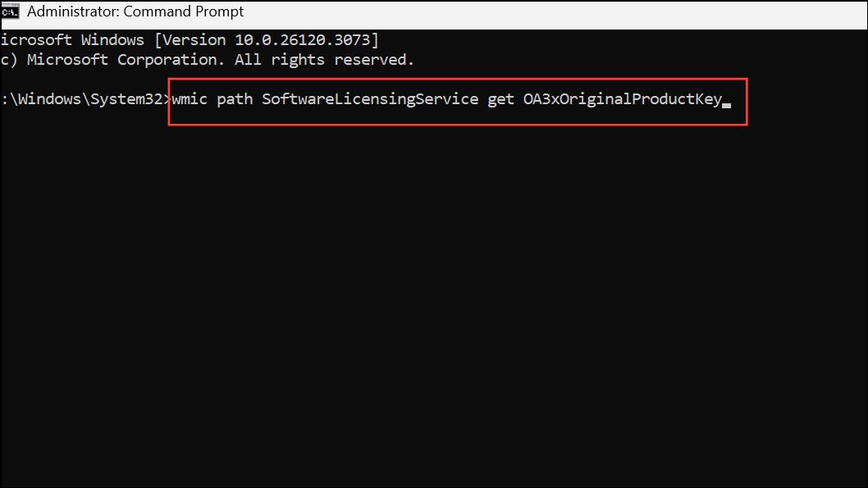
Task: Click the "get" keyword in the command
Action: click(x=500, y=100)
